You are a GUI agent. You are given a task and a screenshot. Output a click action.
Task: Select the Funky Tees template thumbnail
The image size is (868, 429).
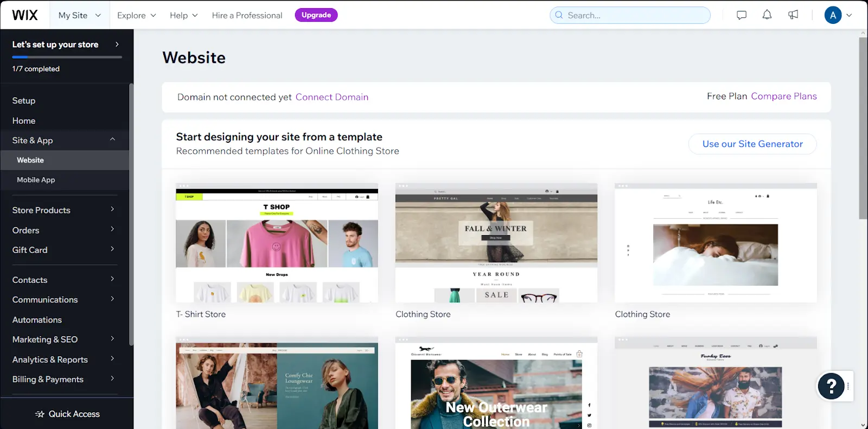click(716, 383)
